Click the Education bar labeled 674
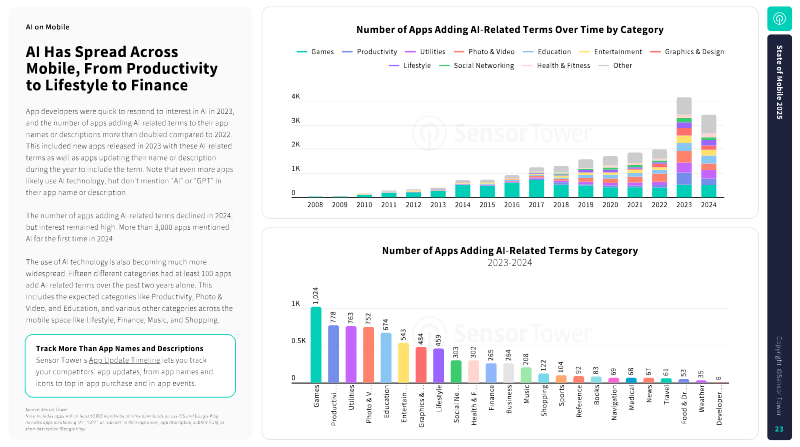This screenshot has height=447, width=800. pos(386,358)
